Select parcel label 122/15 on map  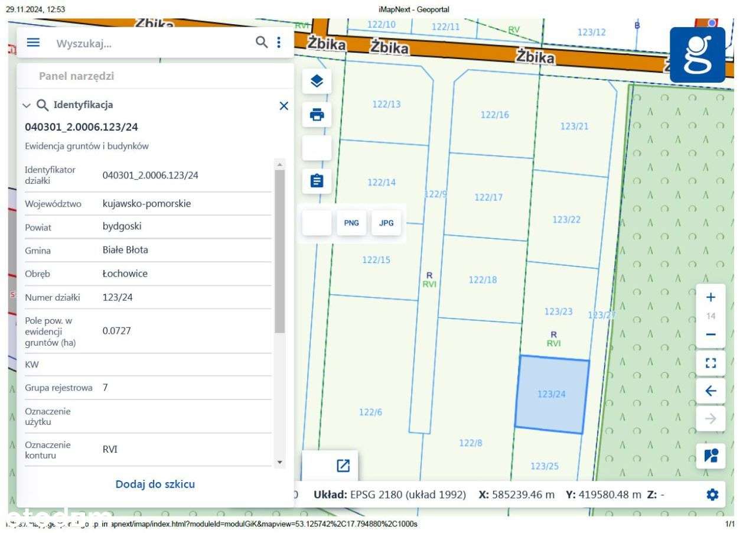tap(376, 259)
